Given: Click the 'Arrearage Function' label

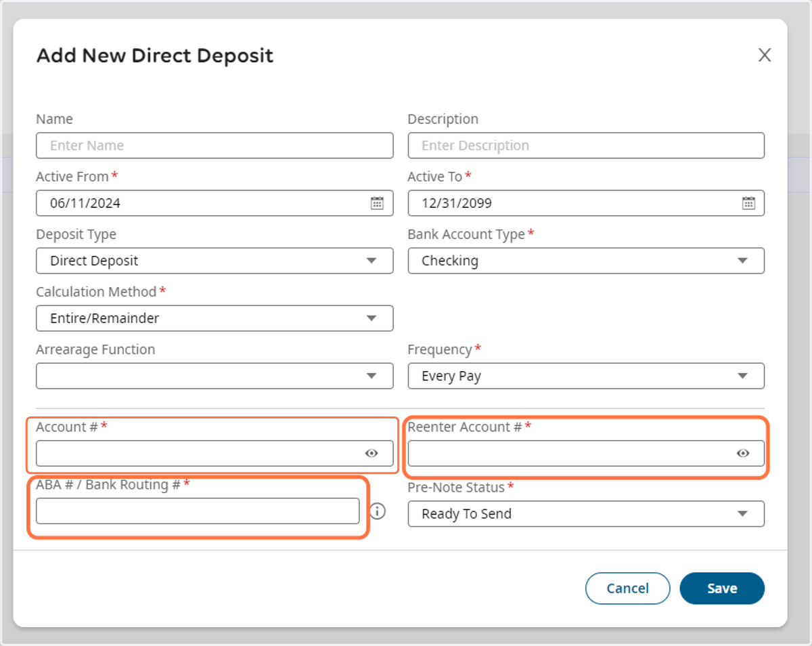Looking at the screenshot, I should [x=95, y=349].
